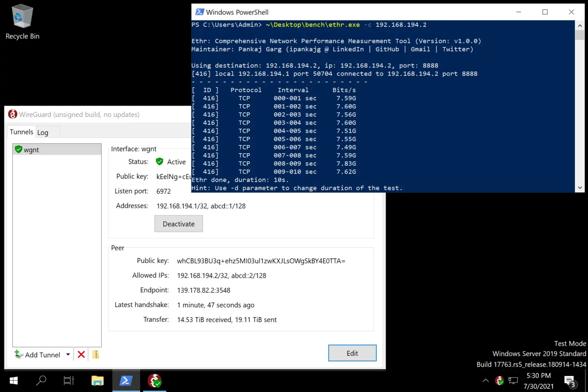This screenshot has height=392, width=588.
Task: Export tunnels to zip archive icon
Action: [x=96, y=354]
